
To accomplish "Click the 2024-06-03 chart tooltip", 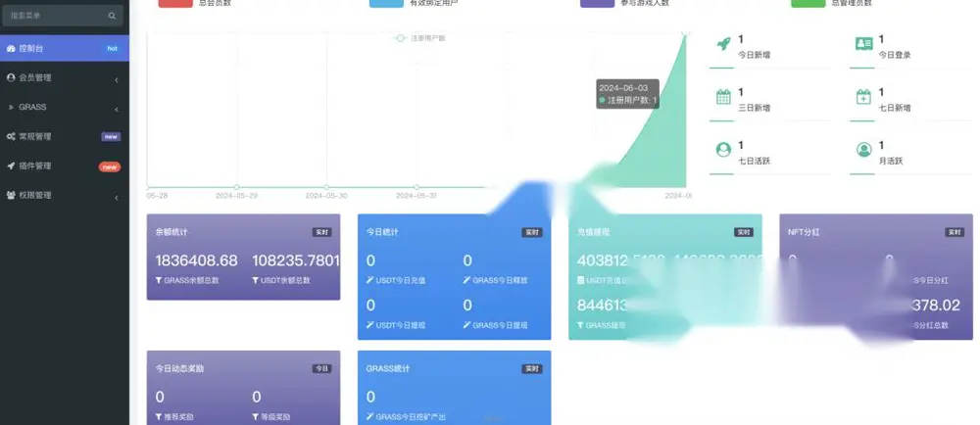I will (627, 94).
